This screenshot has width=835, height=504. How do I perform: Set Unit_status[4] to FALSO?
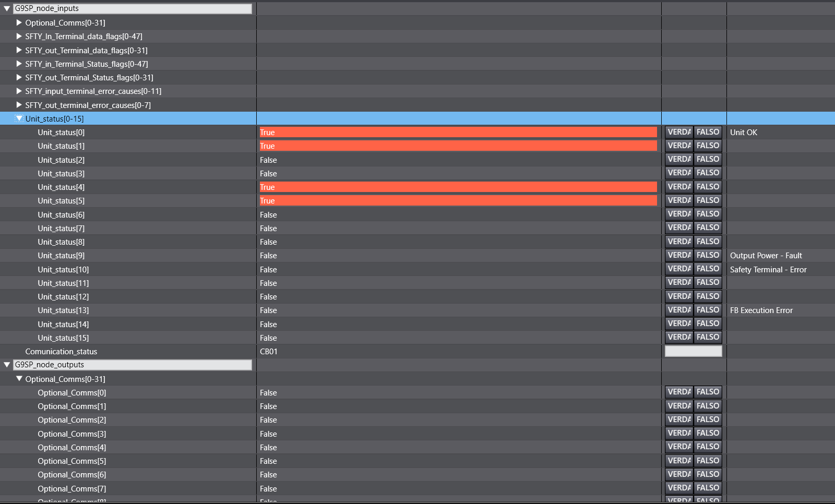pos(708,187)
